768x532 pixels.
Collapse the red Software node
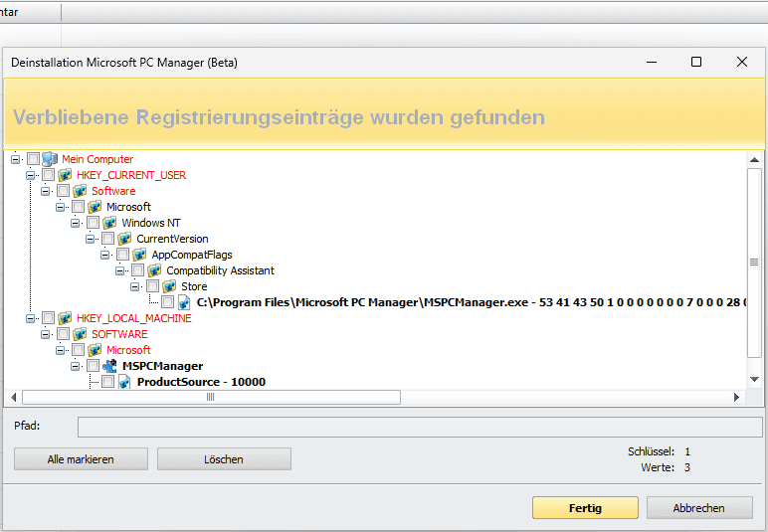pos(45,191)
